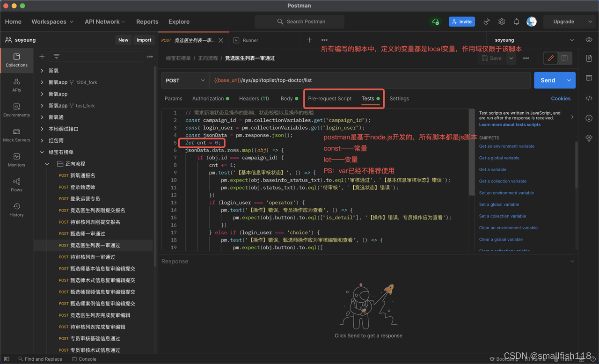The image size is (599, 364).
Task: Open the Cookies link
Action: 561,99
